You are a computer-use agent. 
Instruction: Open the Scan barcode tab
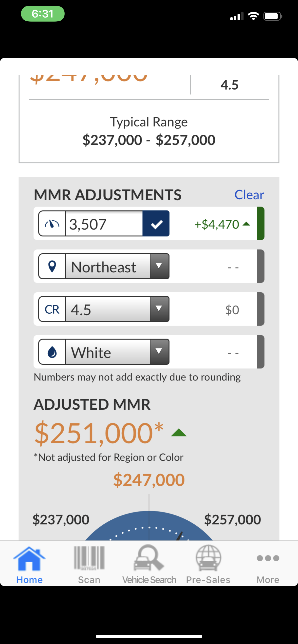[89, 562]
